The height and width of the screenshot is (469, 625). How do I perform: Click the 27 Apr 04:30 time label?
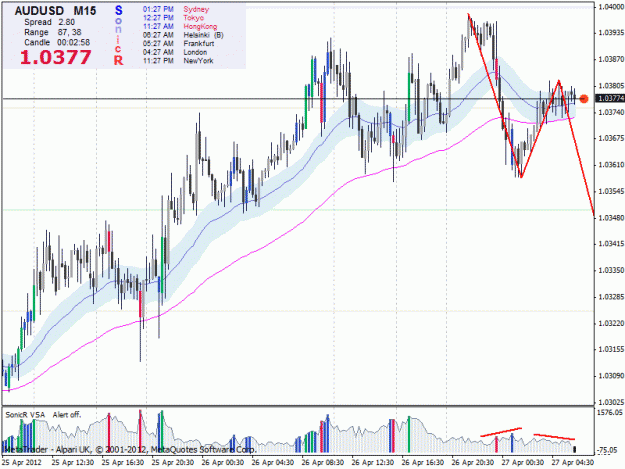573,462
